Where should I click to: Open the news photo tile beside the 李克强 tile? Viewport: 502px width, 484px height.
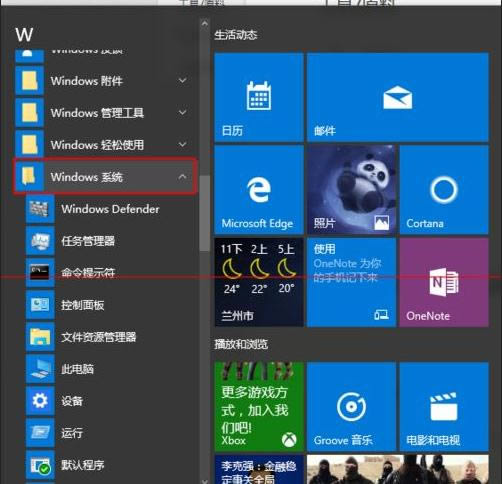(x=398, y=469)
